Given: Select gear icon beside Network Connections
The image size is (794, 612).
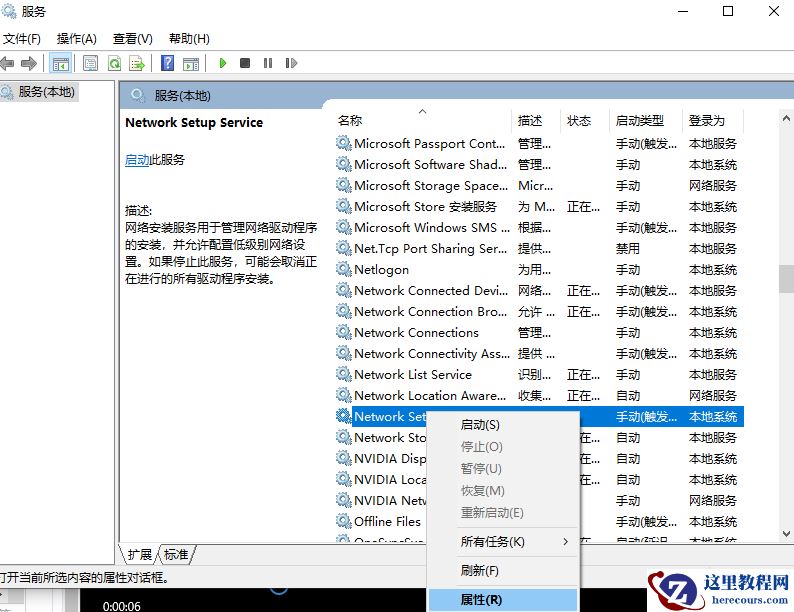Looking at the screenshot, I should (x=344, y=332).
